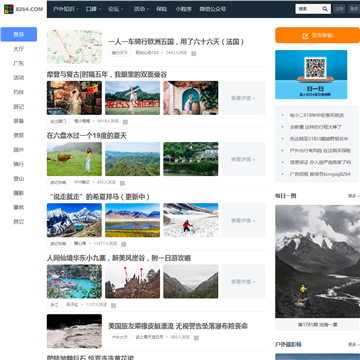
Task: Click 查看详情 on 希夏邦马 row
Action: click(x=243, y=220)
